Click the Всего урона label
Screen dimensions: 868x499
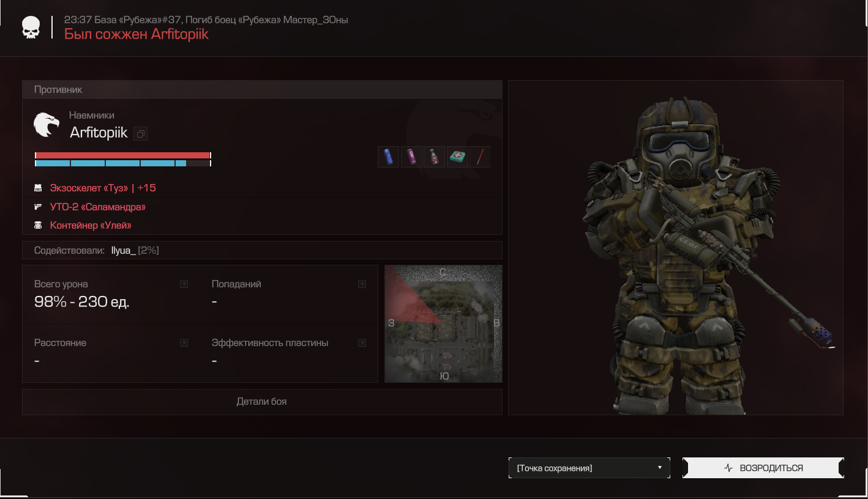[x=61, y=284]
